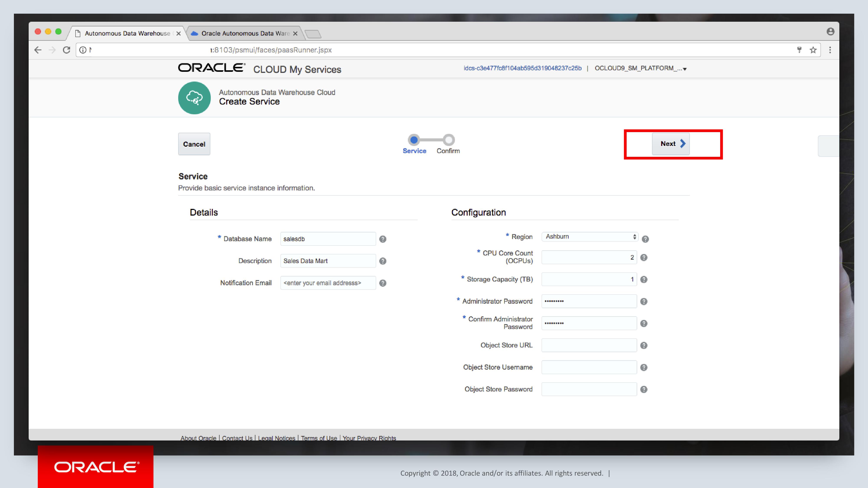Viewport: 868px width, 488px height.
Task: Open the Your Privacy Rights footer link
Action: tap(369, 438)
